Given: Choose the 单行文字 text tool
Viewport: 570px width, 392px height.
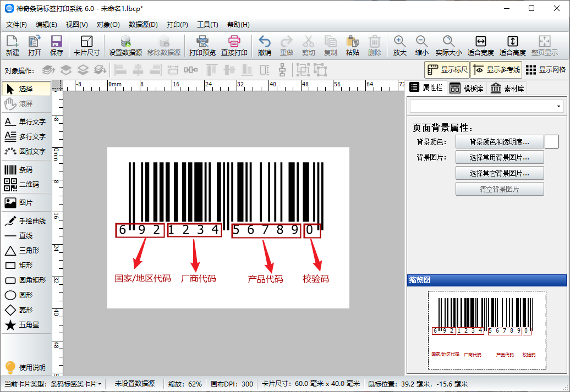Looking at the screenshot, I should [x=26, y=122].
